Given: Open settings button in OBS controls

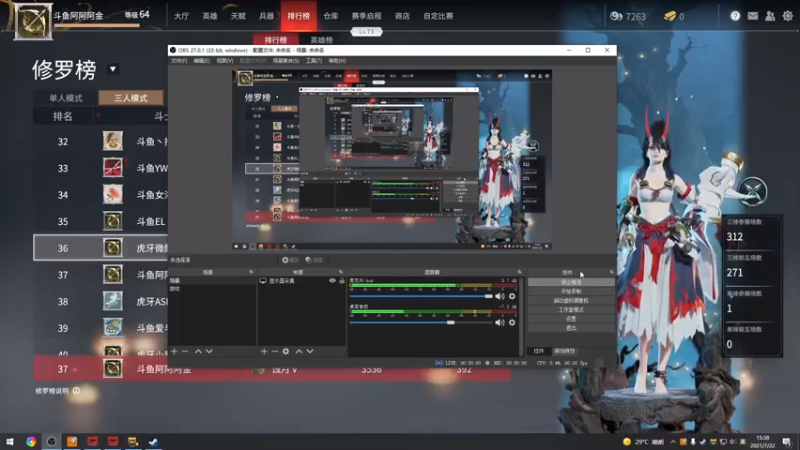Looking at the screenshot, I should [x=571, y=319].
